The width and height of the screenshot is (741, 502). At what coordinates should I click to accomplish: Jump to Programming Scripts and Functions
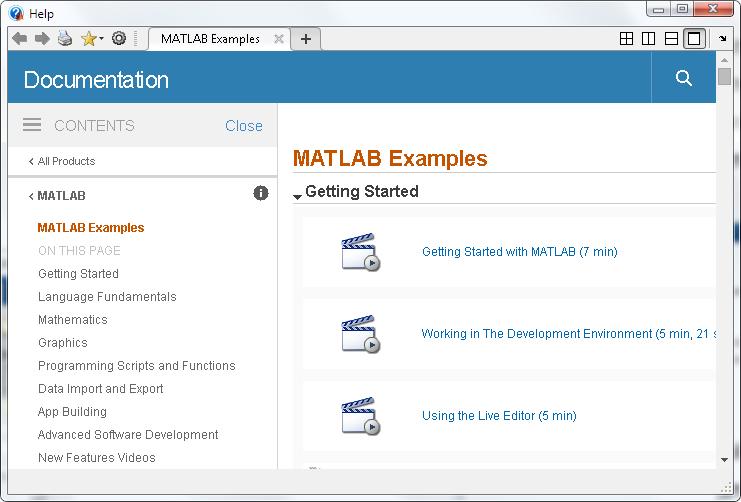[137, 366]
